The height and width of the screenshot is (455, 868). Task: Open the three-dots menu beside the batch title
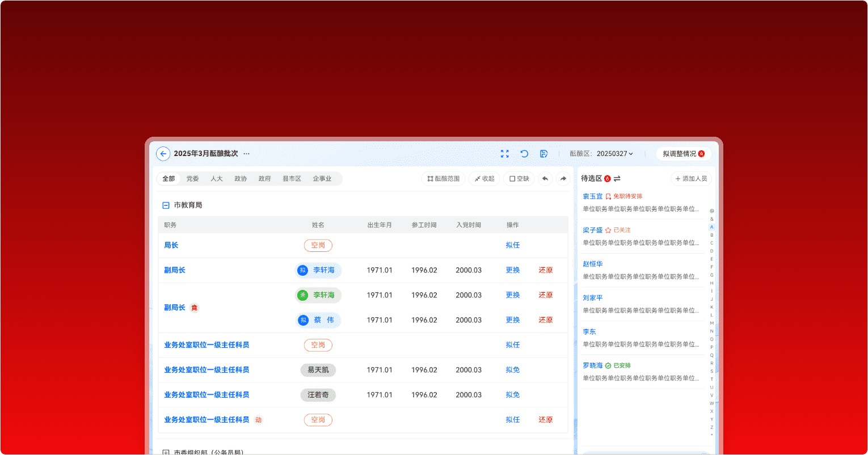[x=246, y=154]
